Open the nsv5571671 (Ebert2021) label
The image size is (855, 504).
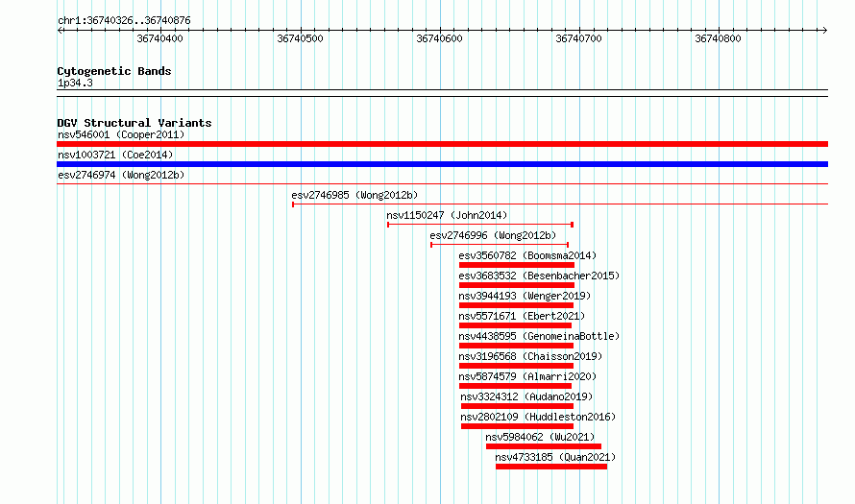click(522, 316)
